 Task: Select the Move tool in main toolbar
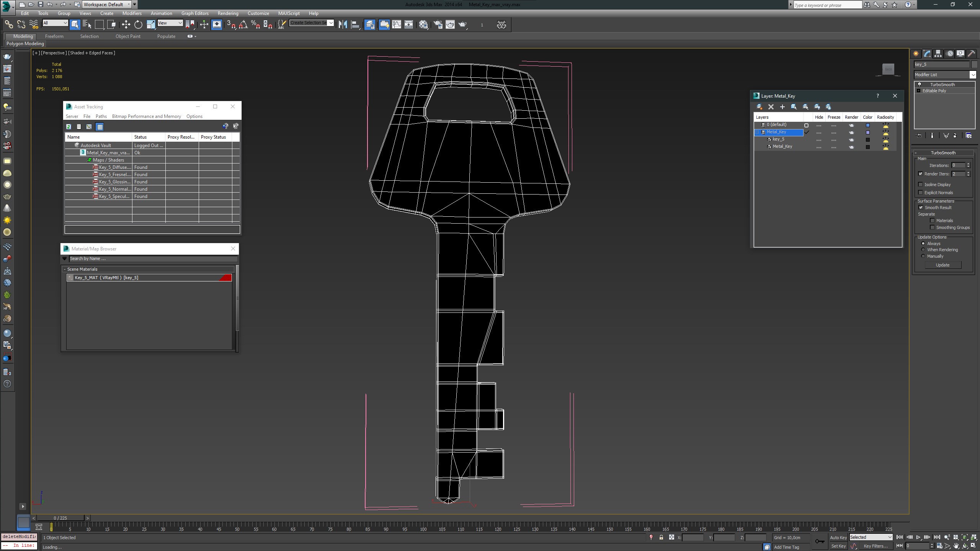pyautogui.click(x=126, y=25)
